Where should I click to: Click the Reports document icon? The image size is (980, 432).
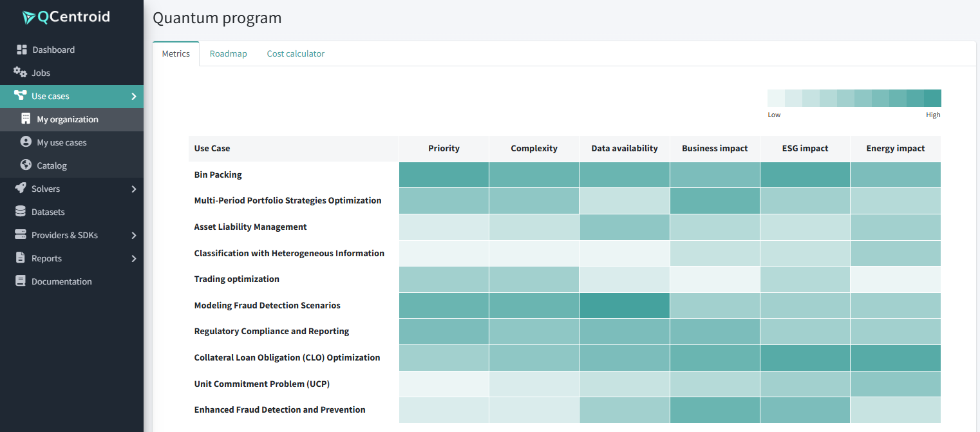20,258
